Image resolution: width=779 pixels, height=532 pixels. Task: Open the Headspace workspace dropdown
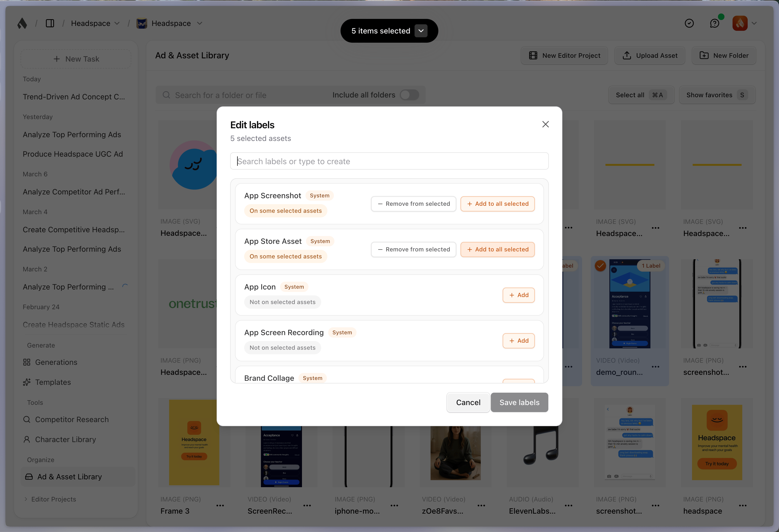95,23
